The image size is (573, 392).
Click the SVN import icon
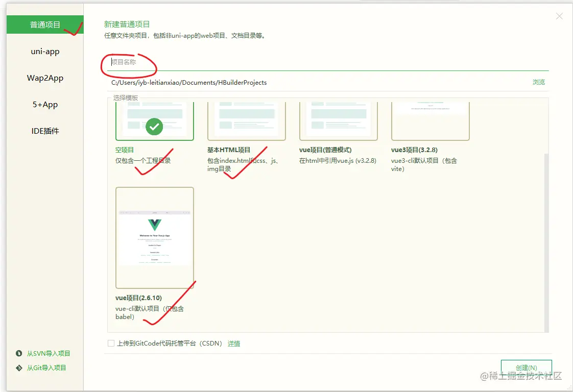[x=19, y=353]
